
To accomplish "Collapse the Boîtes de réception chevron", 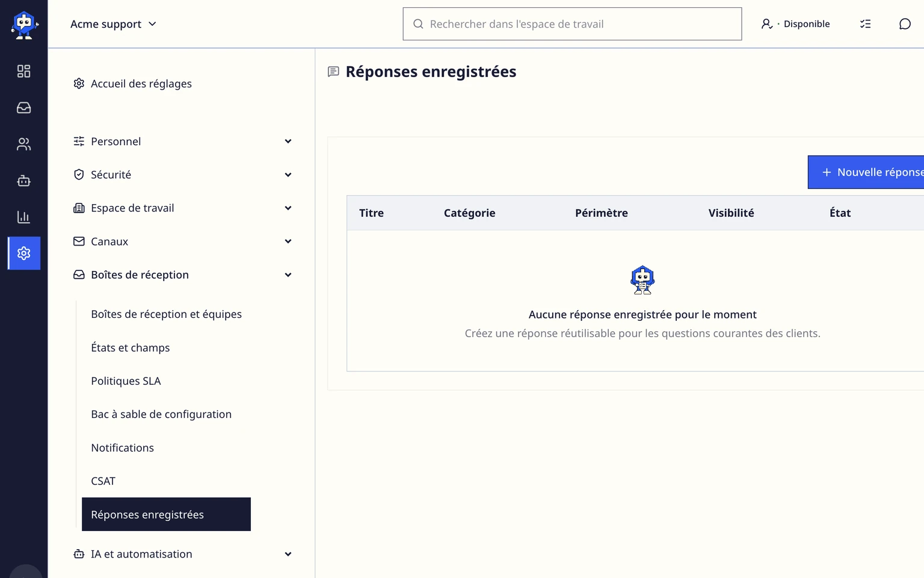I will [288, 275].
